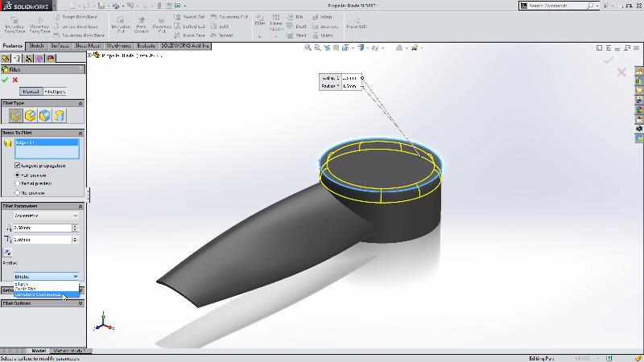The image size is (644, 362).
Task: Open the FeatureManager design tree tab icon
Action: pos(6,58)
